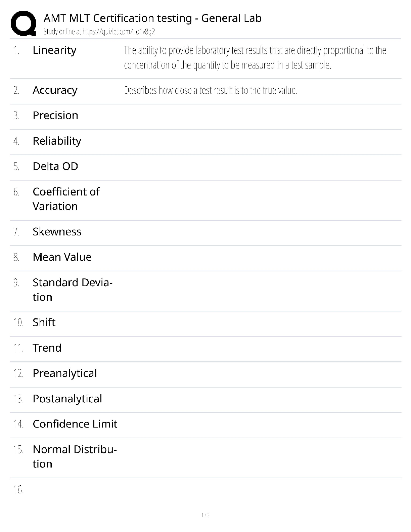Click the document title AMT MLT Certification testing
This screenshot has height=532, width=411.
click(152, 18)
